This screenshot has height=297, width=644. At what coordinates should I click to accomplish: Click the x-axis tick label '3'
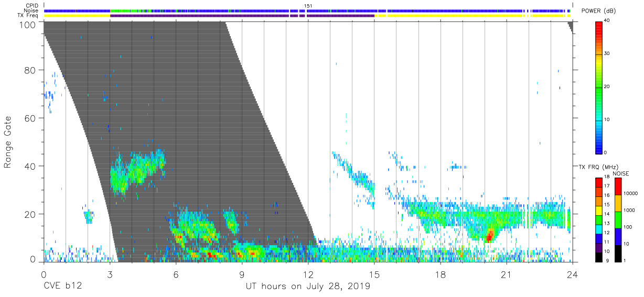[110, 274]
